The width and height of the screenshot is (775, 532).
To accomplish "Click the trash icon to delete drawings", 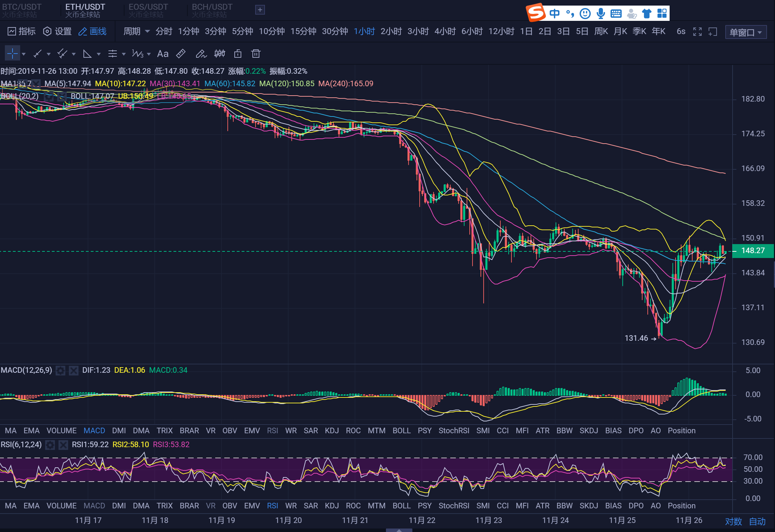I will click(x=256, y=54).
